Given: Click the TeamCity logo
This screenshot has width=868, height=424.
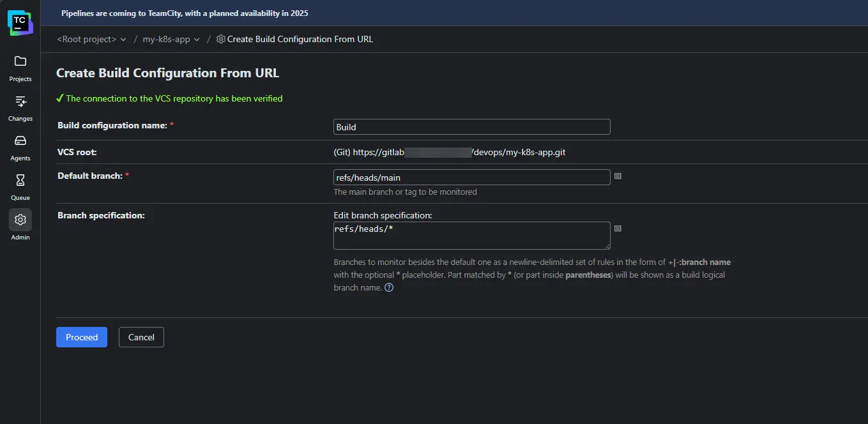Looking at the screenshot, I should [x=20, y=22].
